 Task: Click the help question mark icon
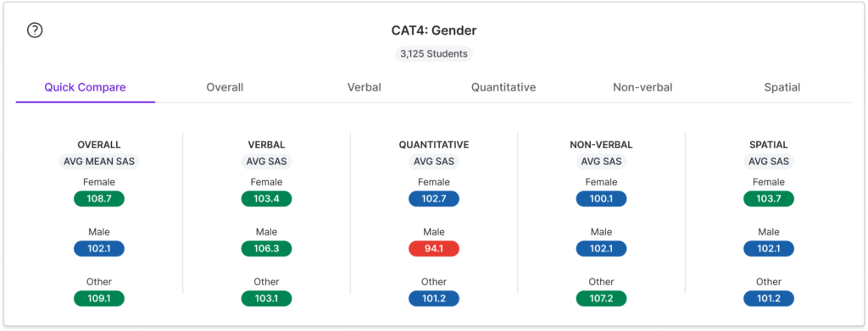[35, 30]
